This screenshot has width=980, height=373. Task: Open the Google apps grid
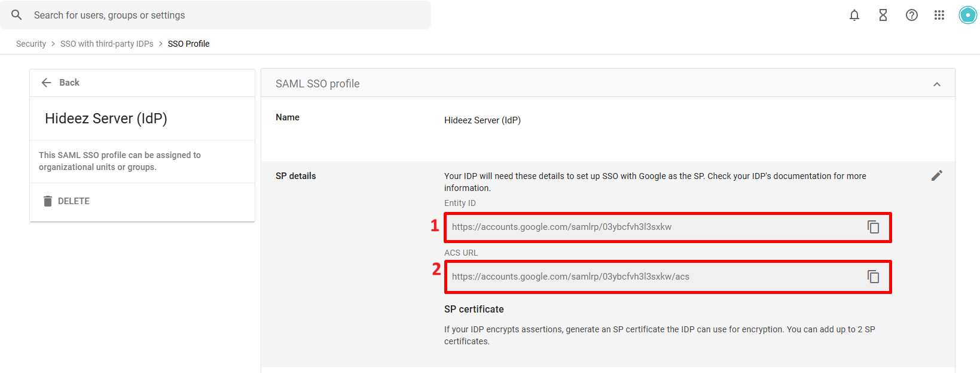point(939,15)
